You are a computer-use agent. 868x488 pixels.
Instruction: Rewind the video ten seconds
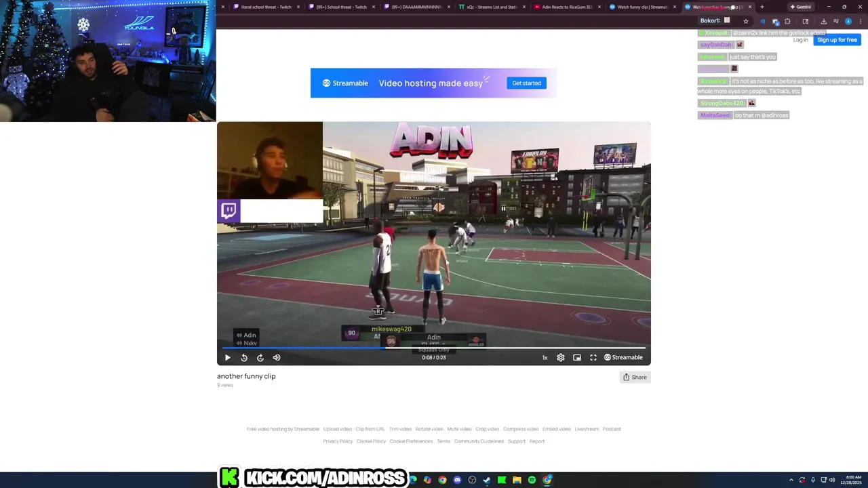click(x=244, y=357)
